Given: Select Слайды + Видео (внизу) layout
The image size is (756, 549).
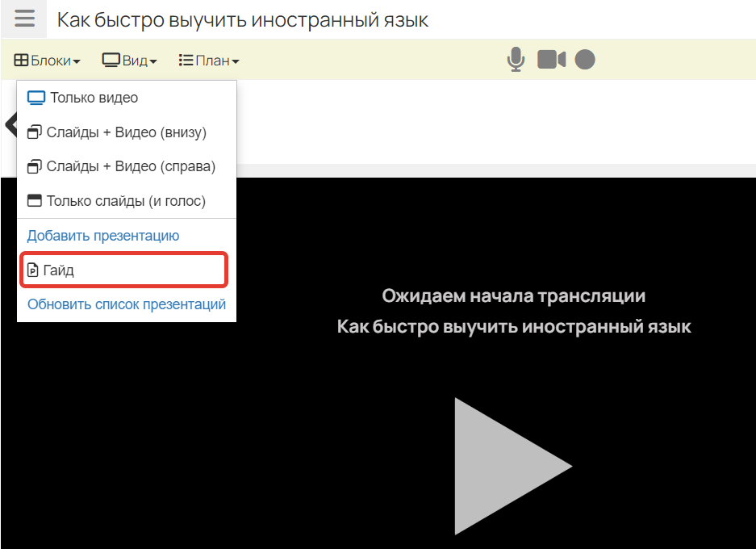Looking at the screenshot, I should [127, 132].
